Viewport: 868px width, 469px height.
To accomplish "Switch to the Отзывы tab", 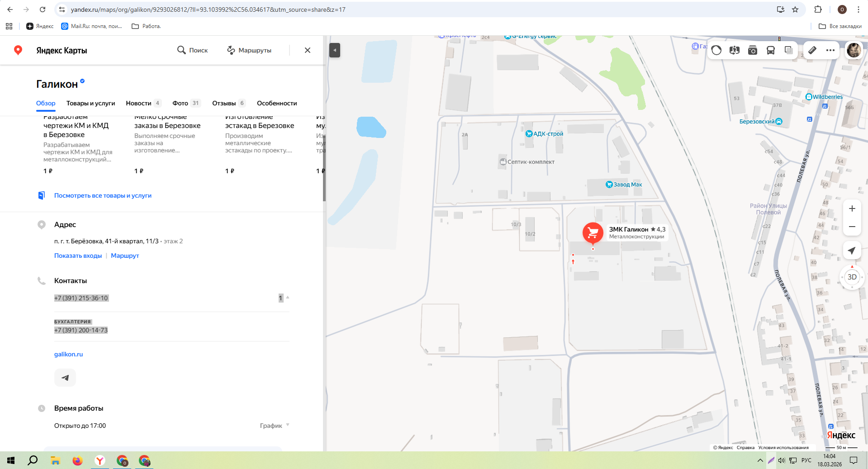I will 229,103.
